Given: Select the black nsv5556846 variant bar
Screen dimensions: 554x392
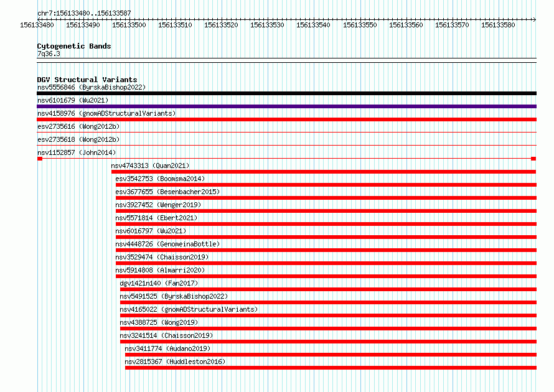Looking at the screenshot, I should tap(286, 93).
